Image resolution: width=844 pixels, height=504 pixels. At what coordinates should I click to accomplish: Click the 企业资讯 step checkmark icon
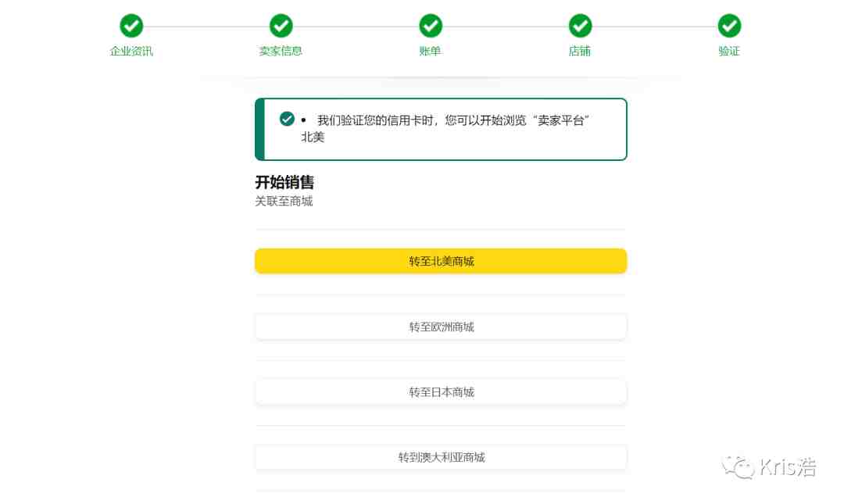coord(131,25)
